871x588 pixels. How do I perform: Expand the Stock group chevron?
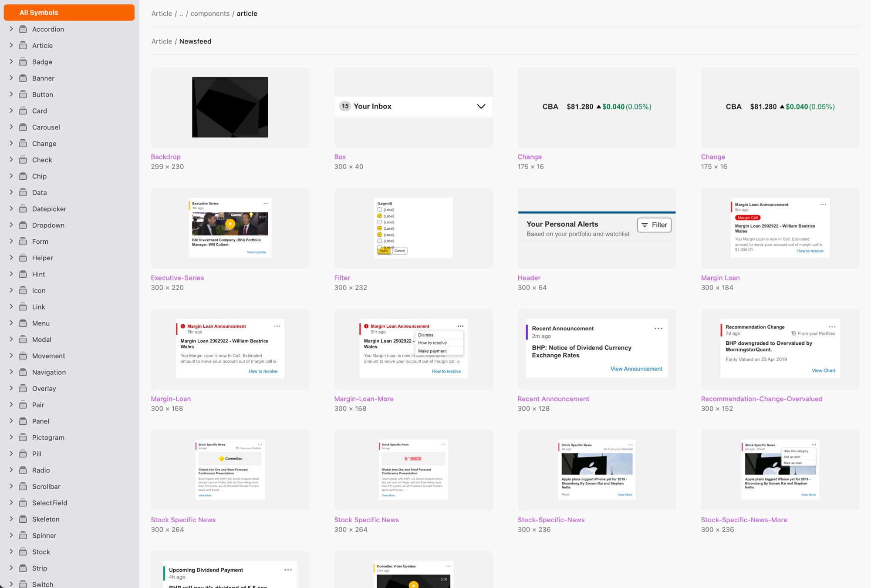(x=11, y=551)
